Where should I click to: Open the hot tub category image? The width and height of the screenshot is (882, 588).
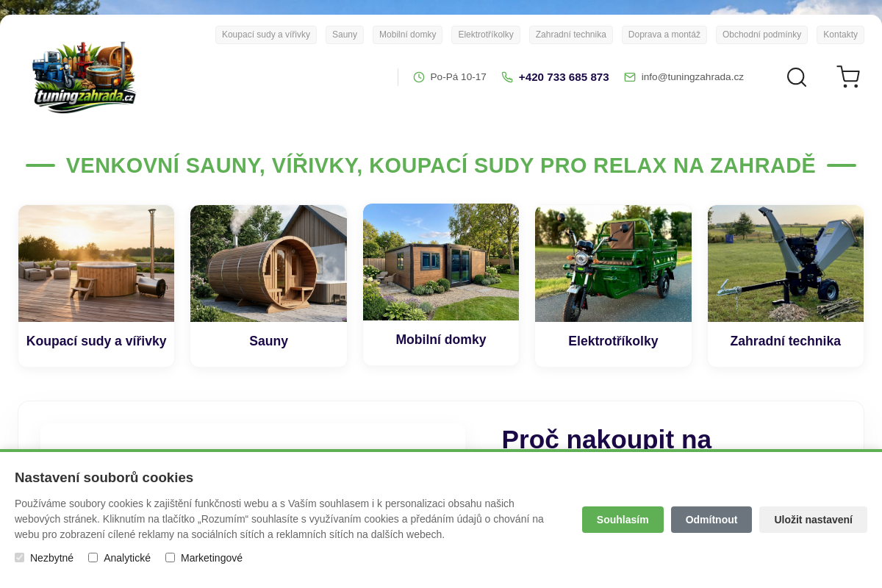(96, 263)
